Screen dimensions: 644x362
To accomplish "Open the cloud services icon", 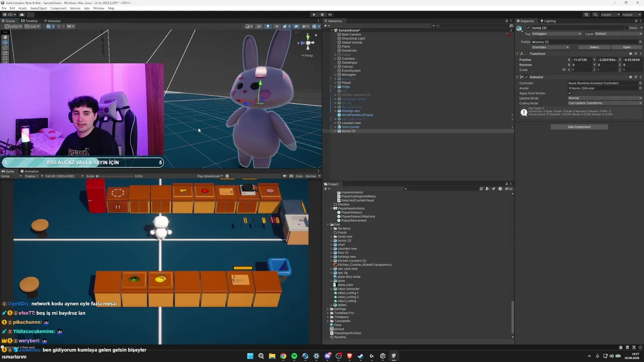I will [22, 15].
